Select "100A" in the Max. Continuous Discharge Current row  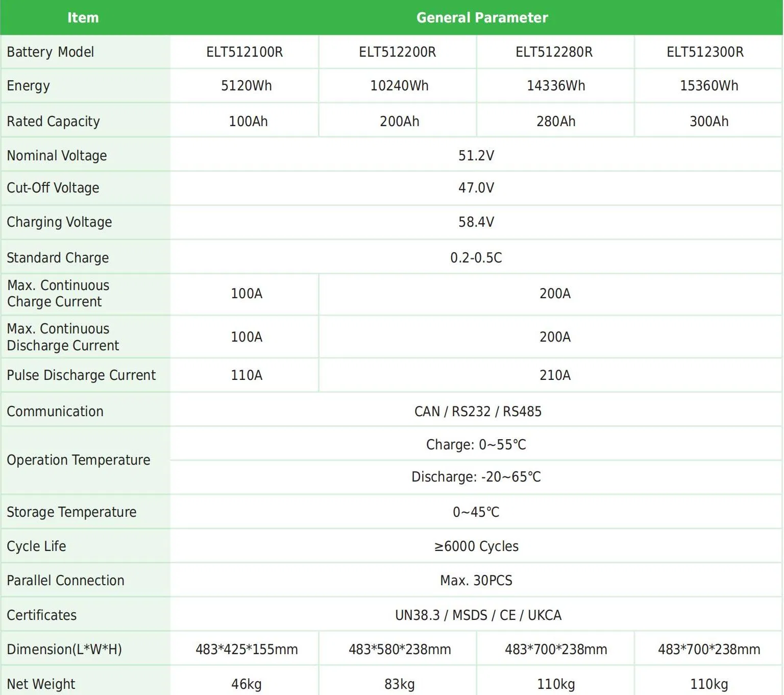tap(247, 337)
